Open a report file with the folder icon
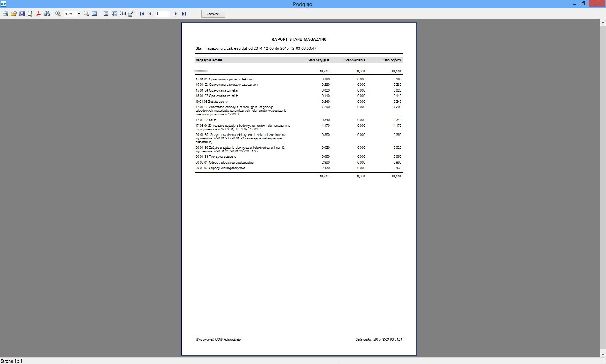 (14, 14)
